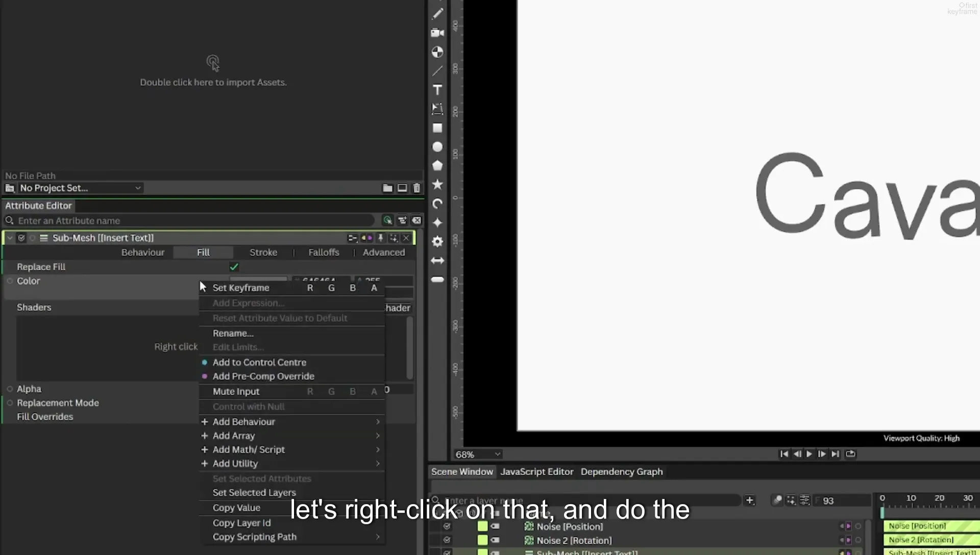The height and width of the screenshot is (555, 980).
Task: Expand the Add Array submenu
Action: pos(291,436)
